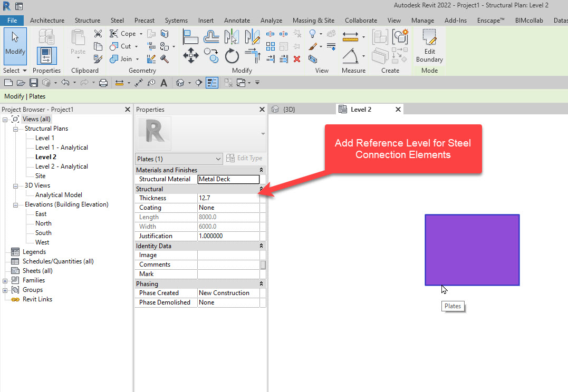Click the Print icon in quick access toolbar
This screenshot has width=568, height=392.
click(x=103, y=83)
